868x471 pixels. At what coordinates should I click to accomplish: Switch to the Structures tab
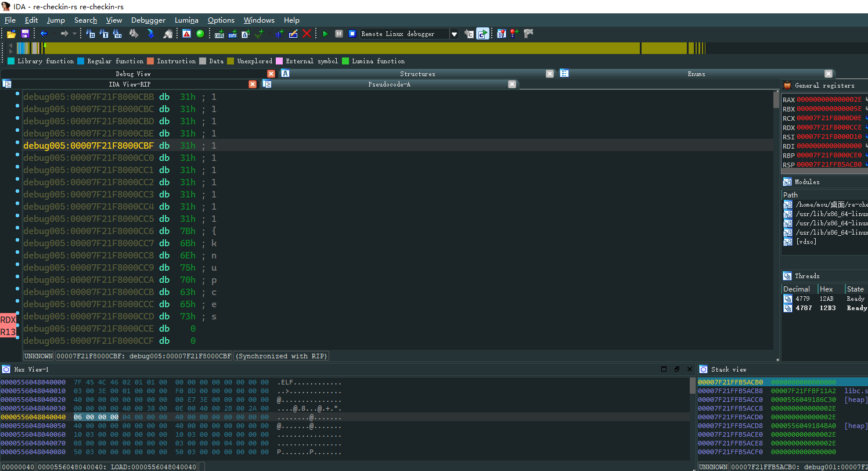click(x=417, y=74)
